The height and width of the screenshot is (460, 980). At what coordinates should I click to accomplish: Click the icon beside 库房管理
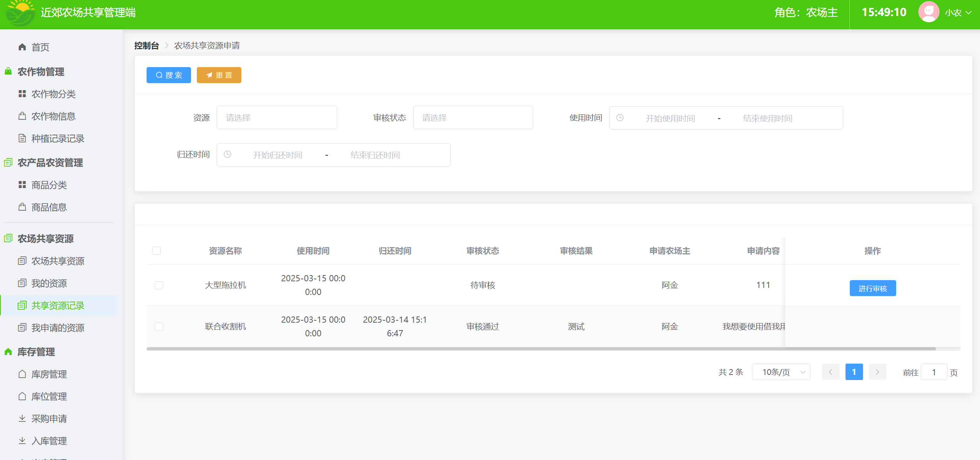22,374
